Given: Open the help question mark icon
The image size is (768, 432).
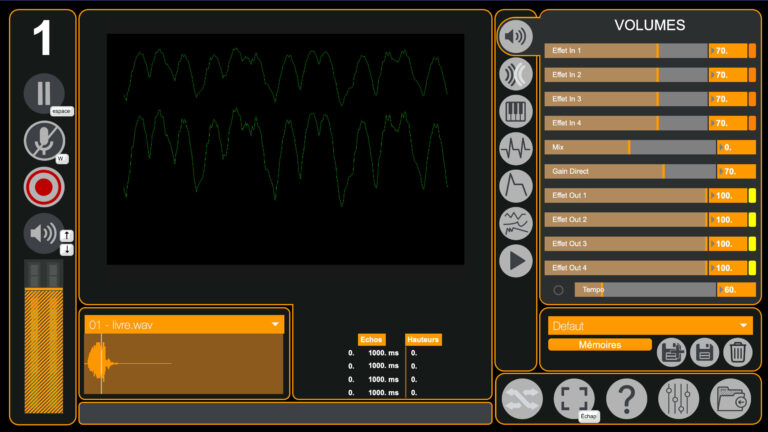Looking at the screenshot, I should [627, 398].
